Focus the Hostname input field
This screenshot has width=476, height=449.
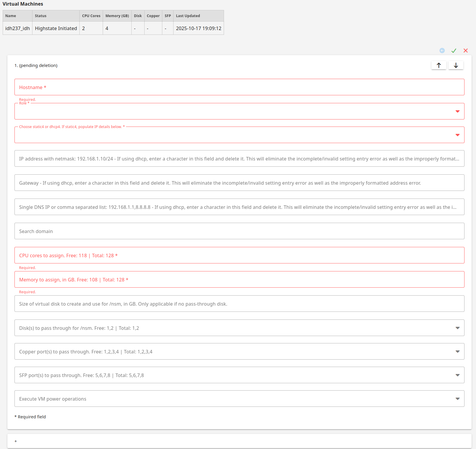(x=239, y=87)
